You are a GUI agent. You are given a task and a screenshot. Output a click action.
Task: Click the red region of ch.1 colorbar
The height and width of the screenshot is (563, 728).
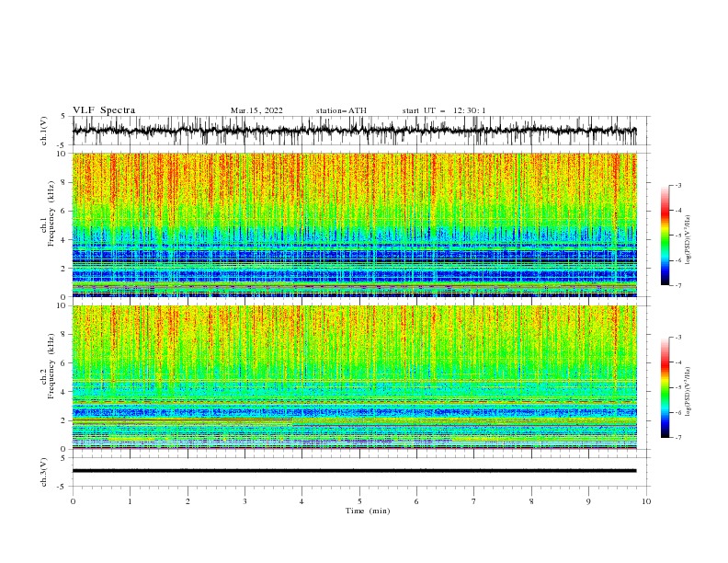665,213
